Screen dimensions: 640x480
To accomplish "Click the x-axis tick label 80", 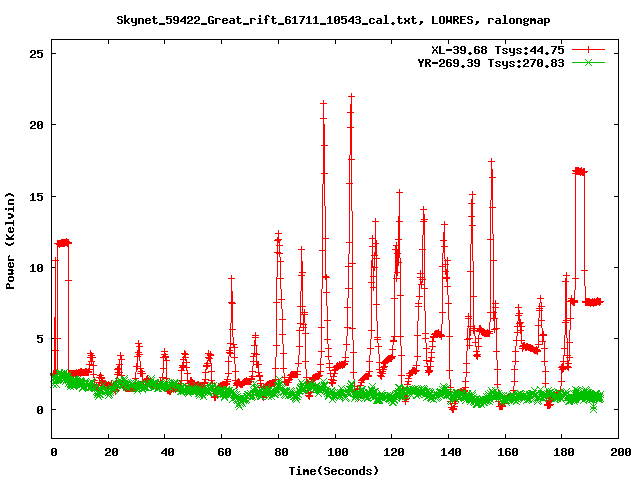I will tap(281, 452).
